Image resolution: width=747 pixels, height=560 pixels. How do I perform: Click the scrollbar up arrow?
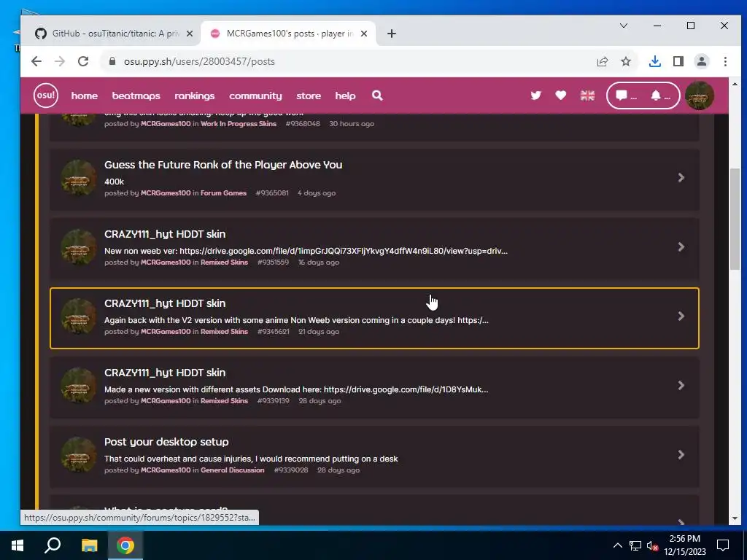click(x=735, y=85)
